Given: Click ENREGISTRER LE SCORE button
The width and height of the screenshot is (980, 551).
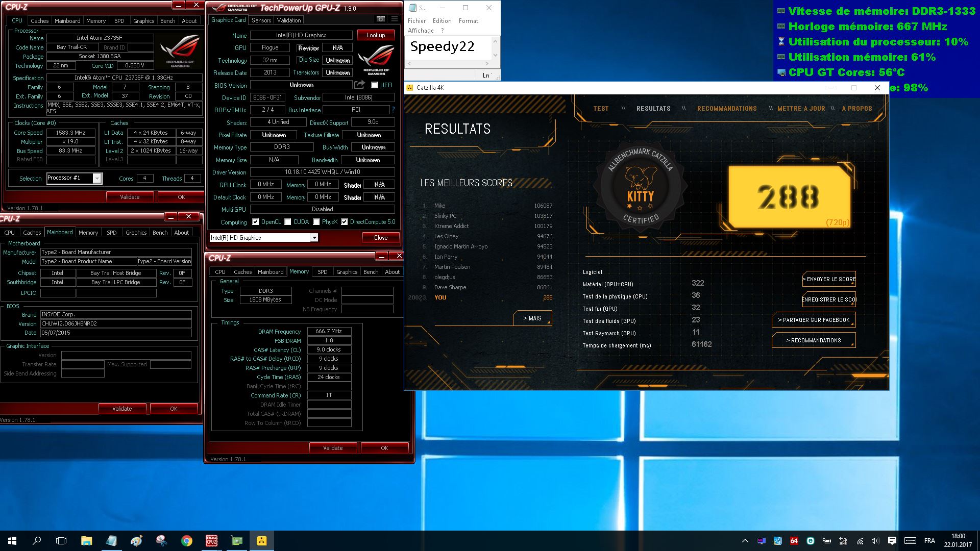Looking at the screenshot, I should (829, 299).
